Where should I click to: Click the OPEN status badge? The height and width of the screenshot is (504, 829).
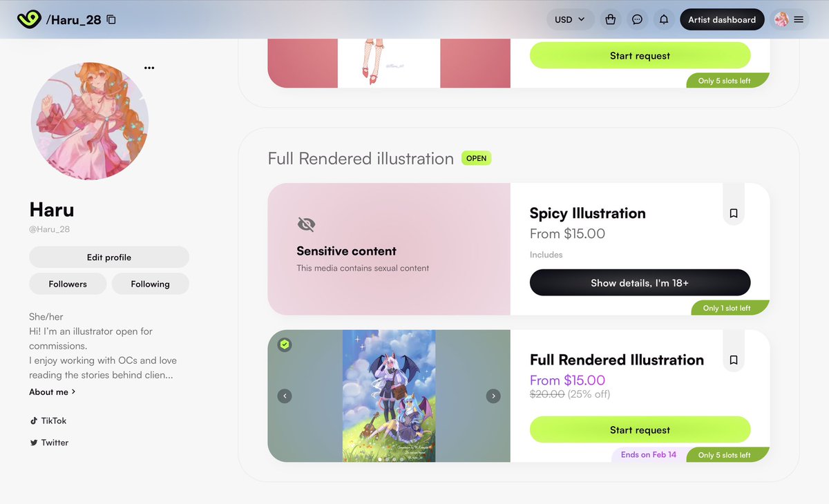click(476, 158)
